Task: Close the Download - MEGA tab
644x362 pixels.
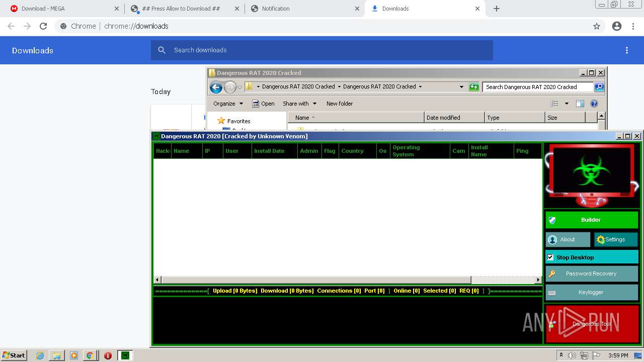Action: coord(117,9)
